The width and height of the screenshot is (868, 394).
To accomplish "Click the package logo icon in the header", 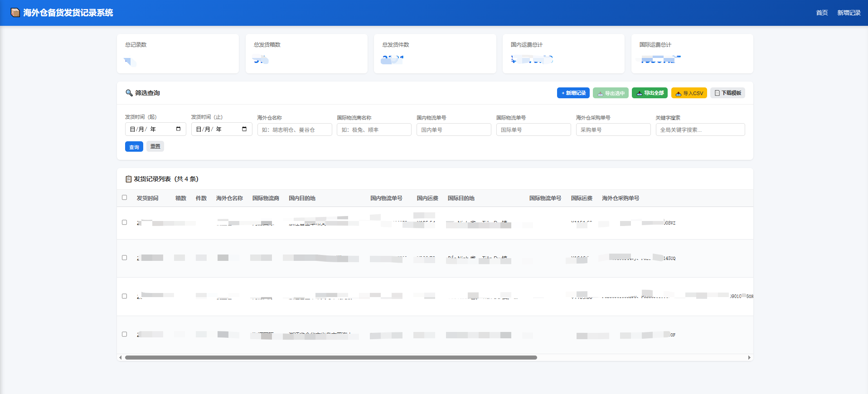I will pyautogui.click(x=15, y=13).
